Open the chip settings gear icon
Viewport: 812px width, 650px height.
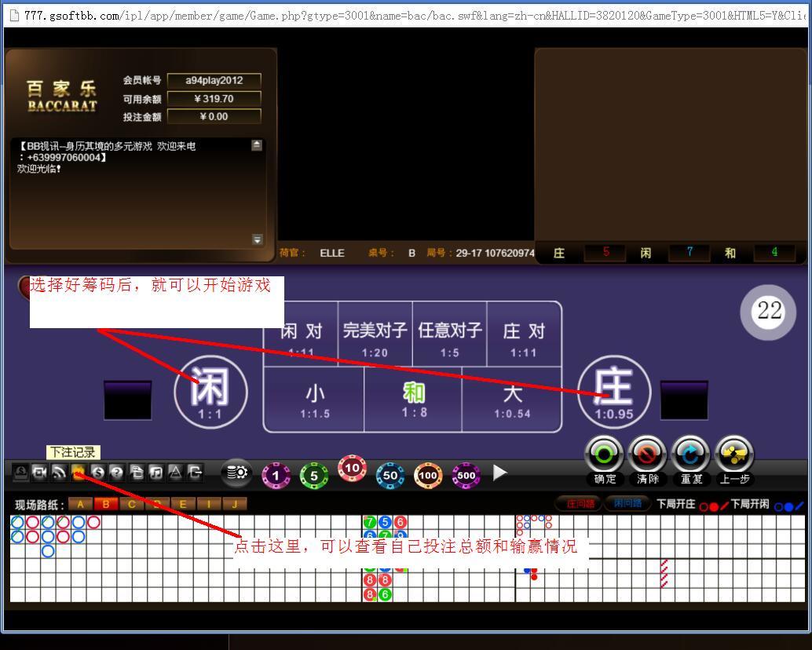tap(236, 473)
